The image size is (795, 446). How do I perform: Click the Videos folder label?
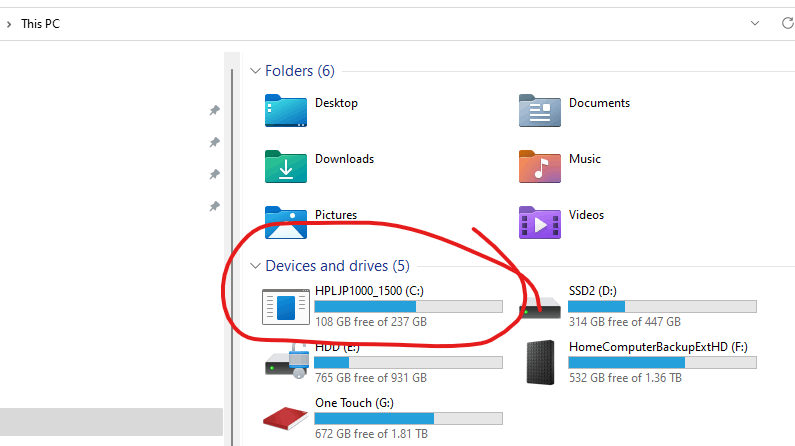tap(586, 215)
